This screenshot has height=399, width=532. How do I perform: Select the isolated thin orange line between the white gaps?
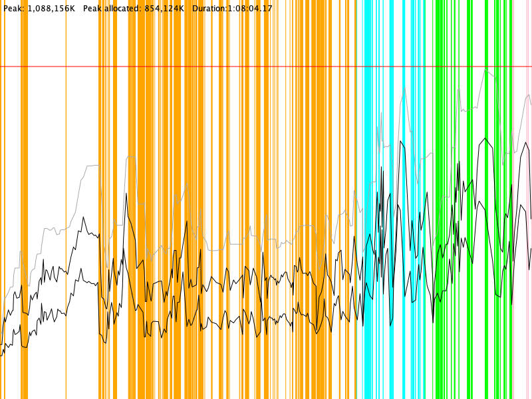point(66,199)
